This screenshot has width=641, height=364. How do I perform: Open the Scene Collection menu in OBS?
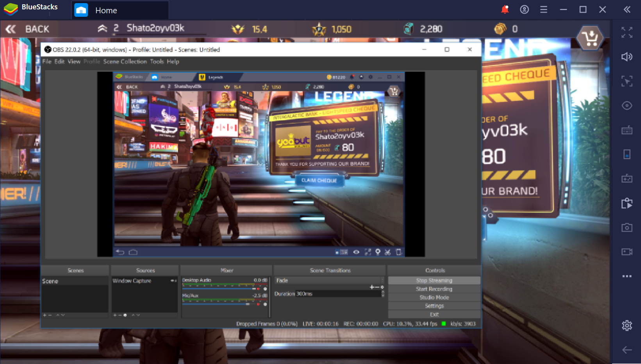point(125,62)
